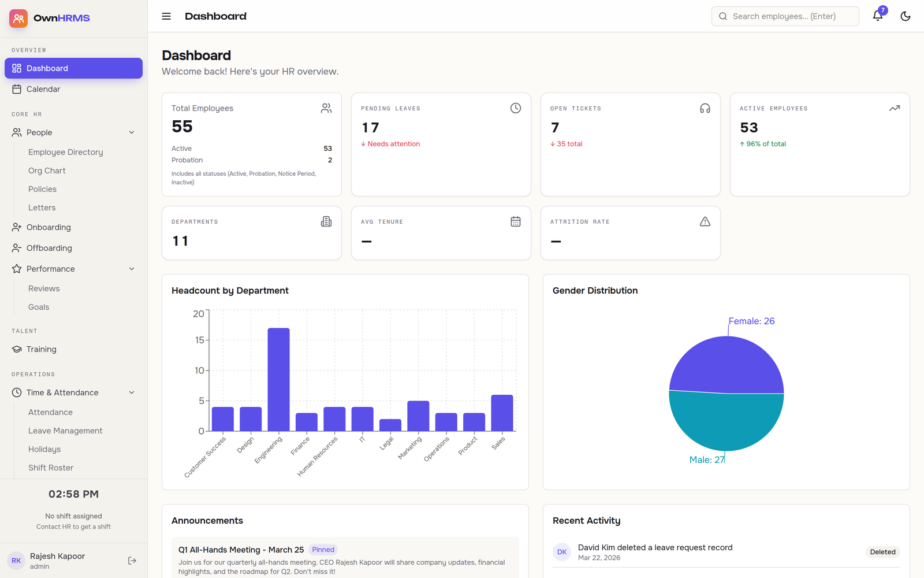Switch to dark mode moon icon

(x=906, y=16)
